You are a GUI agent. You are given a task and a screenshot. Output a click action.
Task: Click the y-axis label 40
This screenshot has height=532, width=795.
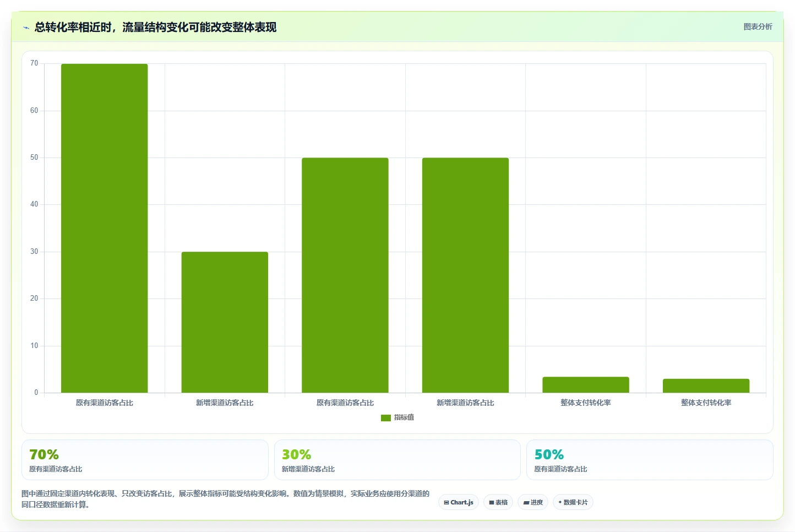[x=34, y=204]
